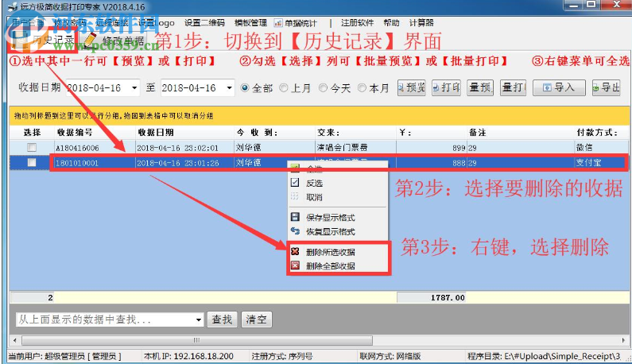Click the 批量预览 batch preview button

pos(480,87)
